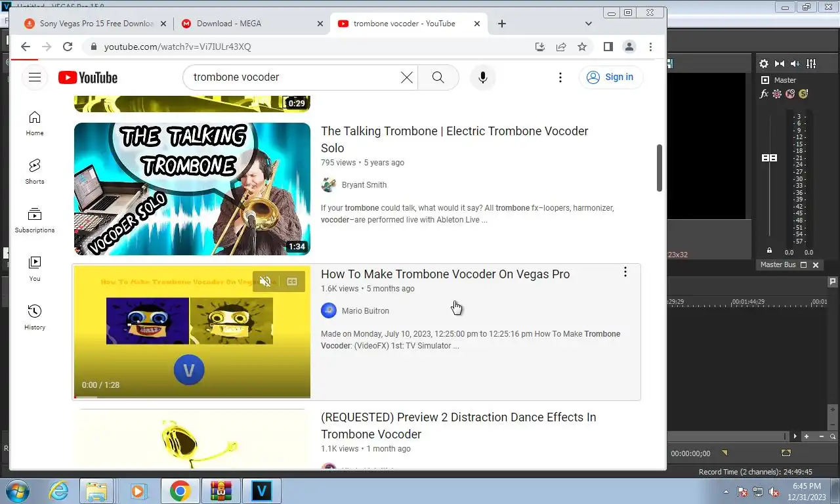840x504 pixels.
Task: Open the three-dot menu for the Vegas Pro video
Action: coord(625,272)
